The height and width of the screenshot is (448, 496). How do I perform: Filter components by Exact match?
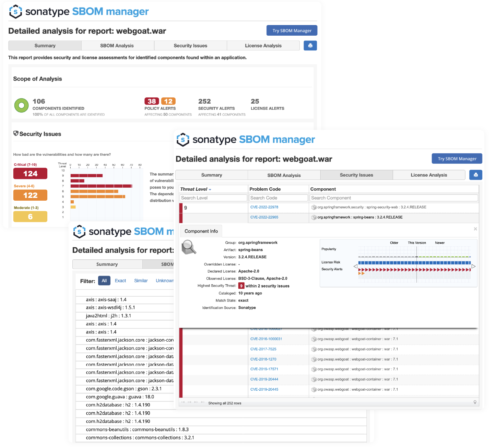click(x=120, y=281)
